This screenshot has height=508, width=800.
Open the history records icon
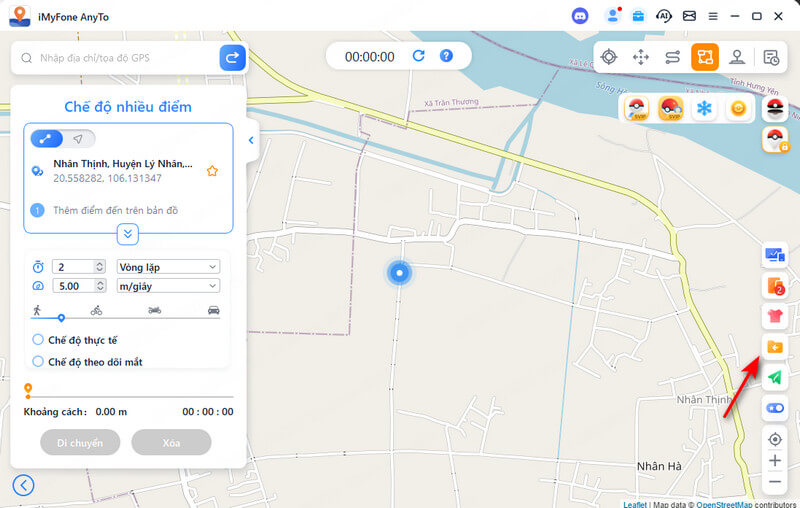tap(771, 57)
